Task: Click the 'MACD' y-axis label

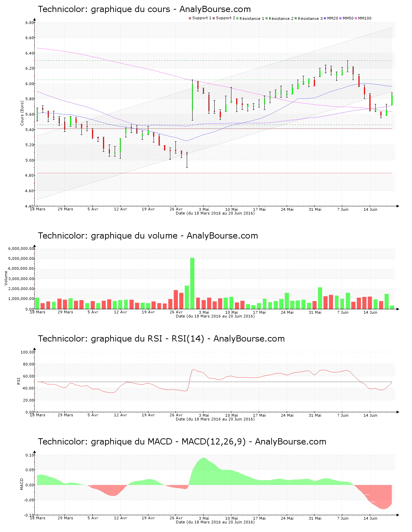Action: click(x=22, y=484)
